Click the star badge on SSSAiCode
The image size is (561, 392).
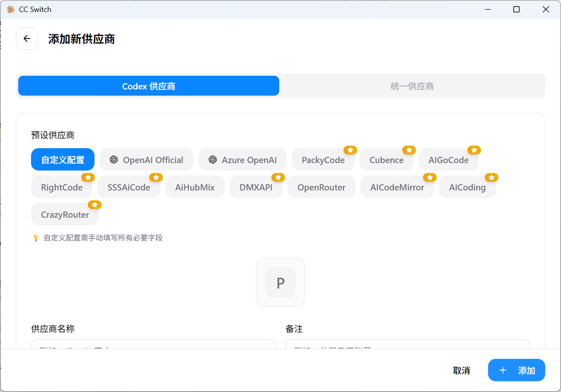tap(156, 177)
